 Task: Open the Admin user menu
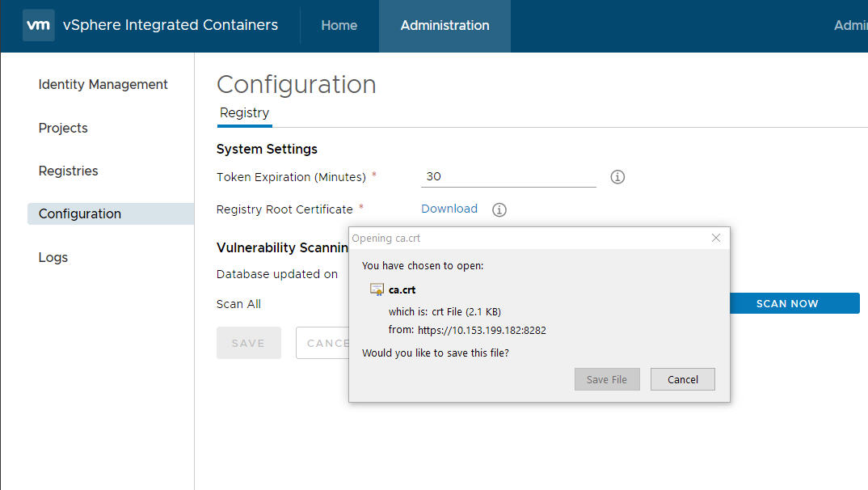click(850, 25)
